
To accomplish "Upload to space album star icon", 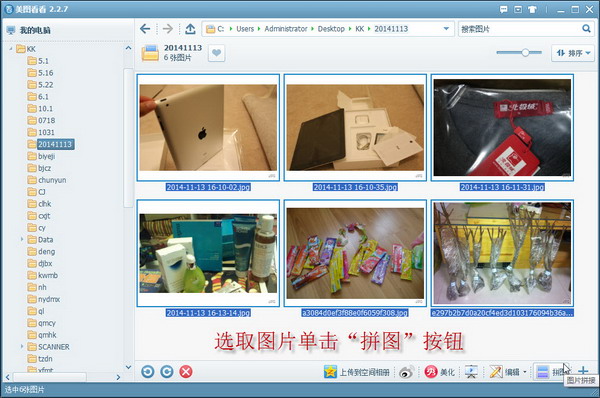I will coord(330,372).
